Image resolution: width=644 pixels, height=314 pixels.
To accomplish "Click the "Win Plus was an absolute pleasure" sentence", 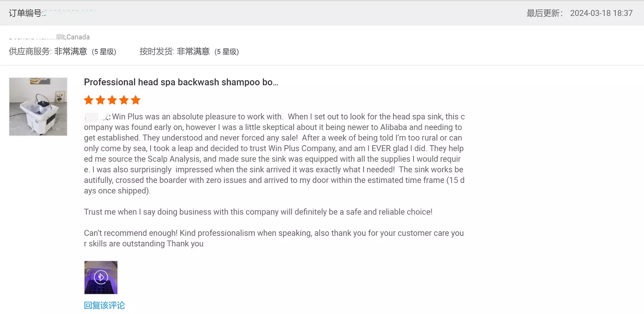I will point(197,117).
